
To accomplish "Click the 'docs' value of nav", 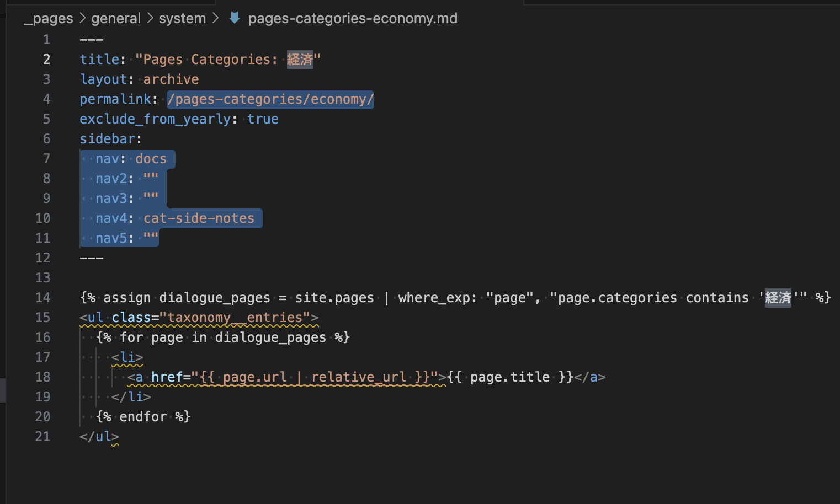I will tap(151, 159).
